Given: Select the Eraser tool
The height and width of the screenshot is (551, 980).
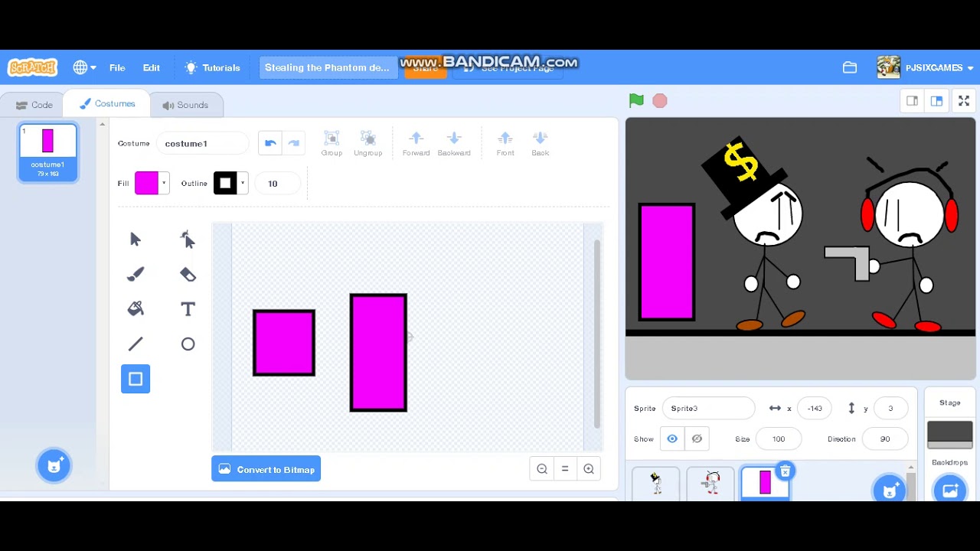Looking at the screenshot, I should click(x=188, y=274).
